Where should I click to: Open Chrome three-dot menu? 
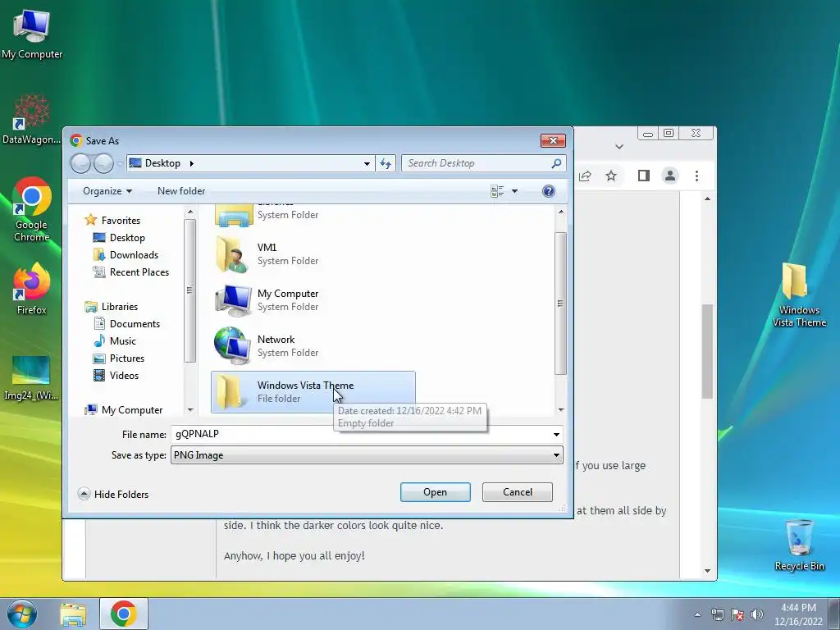696,176
